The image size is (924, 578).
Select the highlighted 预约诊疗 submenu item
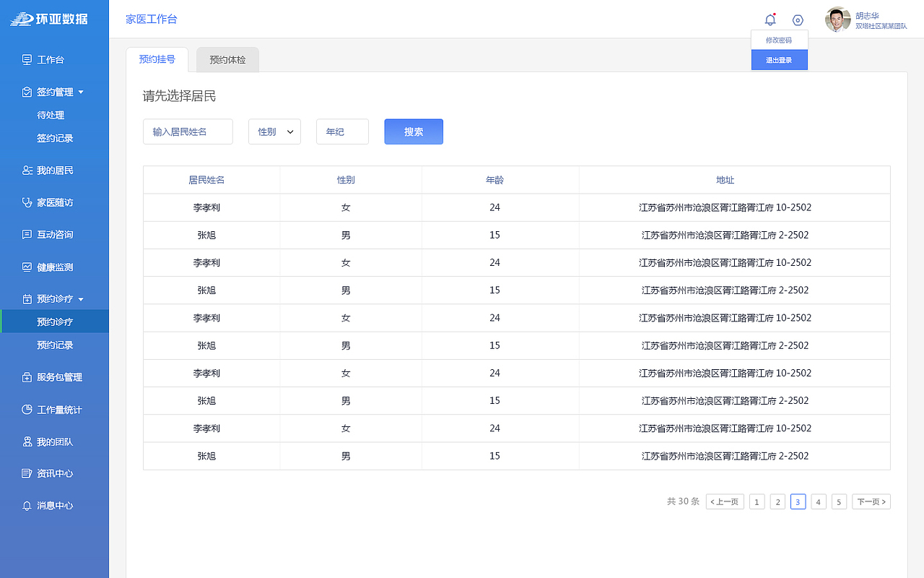point(55,322)
